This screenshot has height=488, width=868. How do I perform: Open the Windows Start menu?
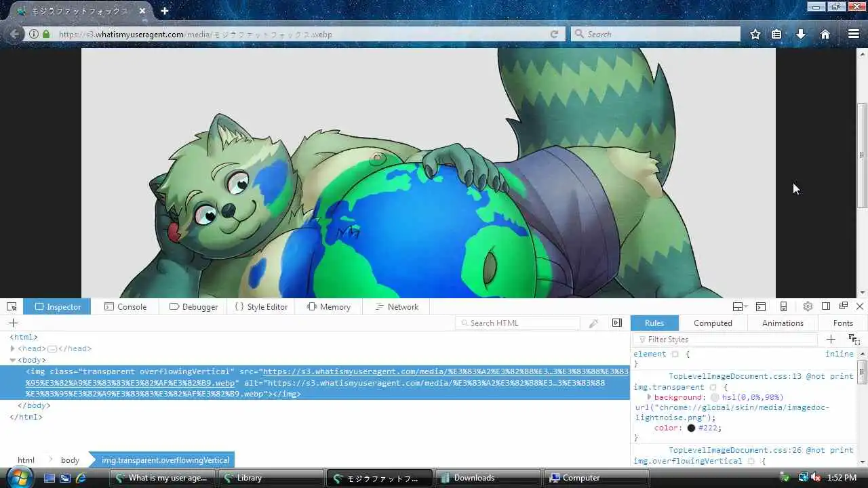click(x=18, y=477)
